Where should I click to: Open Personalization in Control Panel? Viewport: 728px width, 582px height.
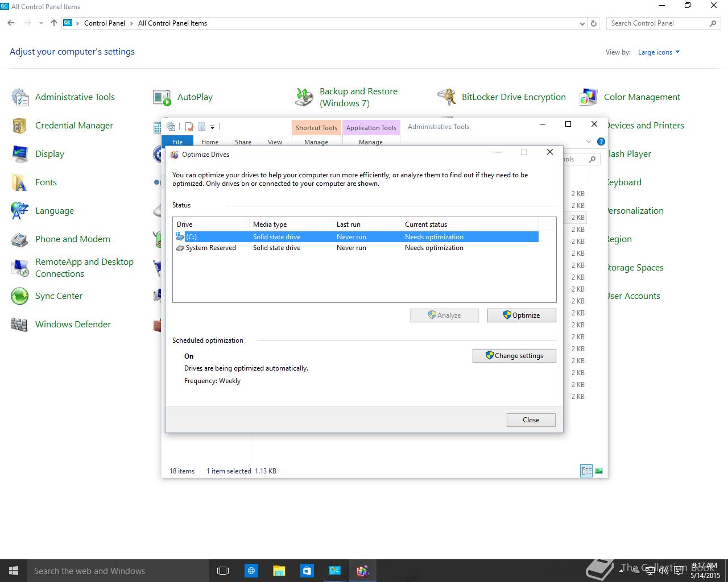[x=635, y=211]
